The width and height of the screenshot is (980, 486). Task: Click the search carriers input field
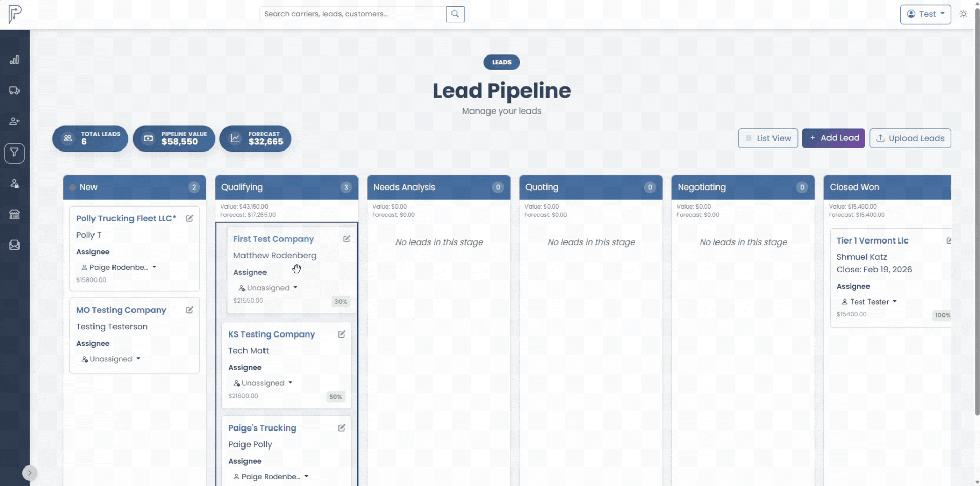pyautogui.click(x=353, y=14)
